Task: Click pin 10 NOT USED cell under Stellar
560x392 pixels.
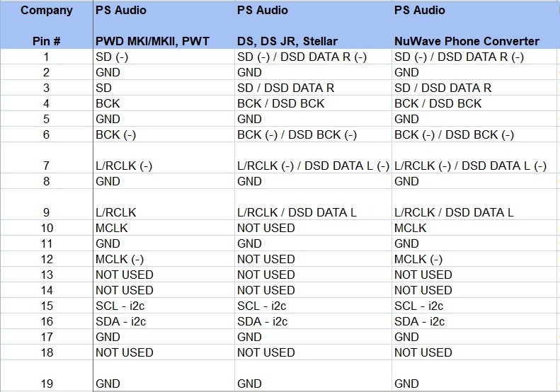Action: tap(313, 228)
